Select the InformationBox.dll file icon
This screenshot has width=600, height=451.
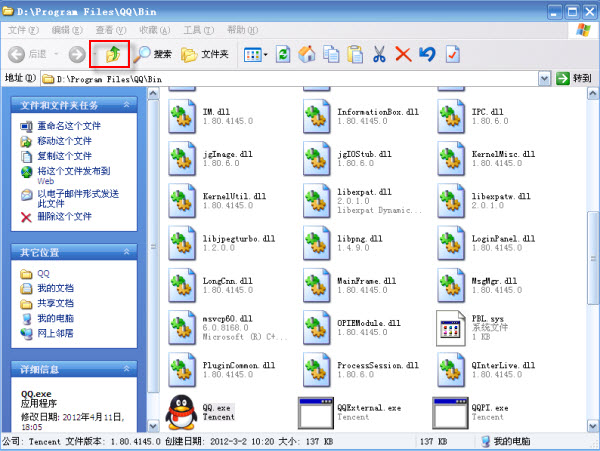(x=316, y=116)
